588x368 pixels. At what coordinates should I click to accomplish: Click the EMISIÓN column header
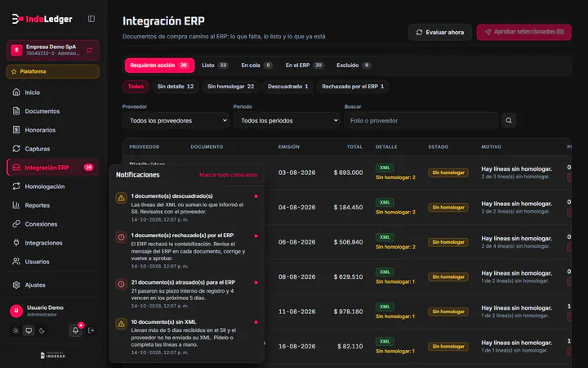(x=289, y=147)
